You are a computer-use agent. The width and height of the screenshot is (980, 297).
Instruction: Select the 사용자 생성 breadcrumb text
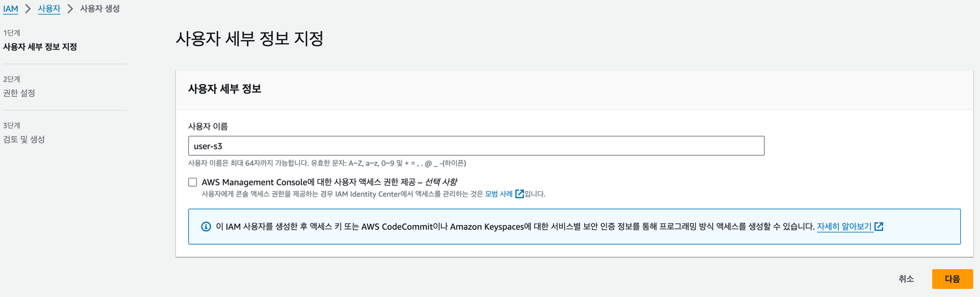click(100, 9)
